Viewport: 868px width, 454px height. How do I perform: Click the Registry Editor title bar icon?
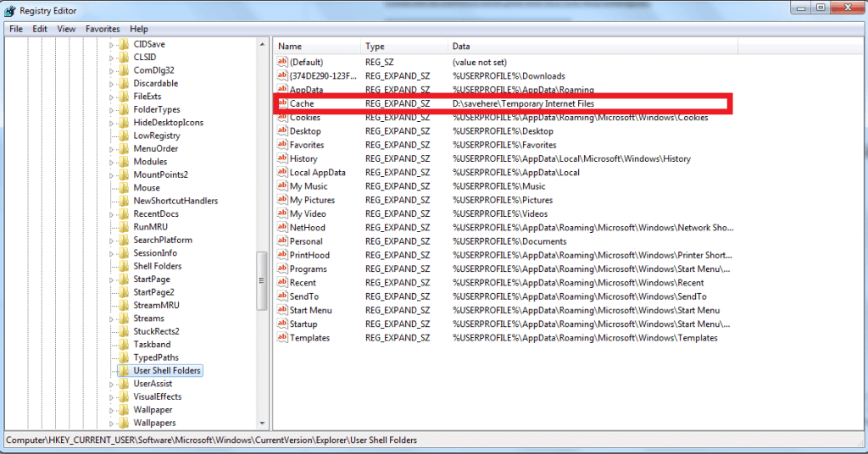coord(10,10)
